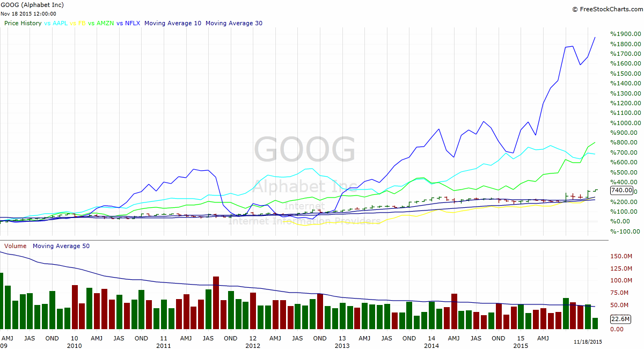Click the %1600.00 axis label
644x349 pixels.
pyautogui.click(x=625, y=63)
